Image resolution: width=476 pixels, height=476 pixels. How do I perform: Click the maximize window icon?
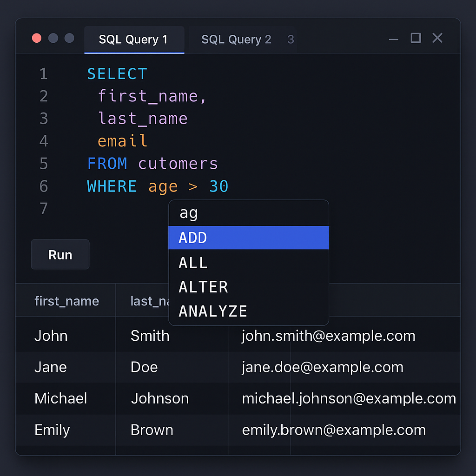pyautogui.click(x=415, y=39)
